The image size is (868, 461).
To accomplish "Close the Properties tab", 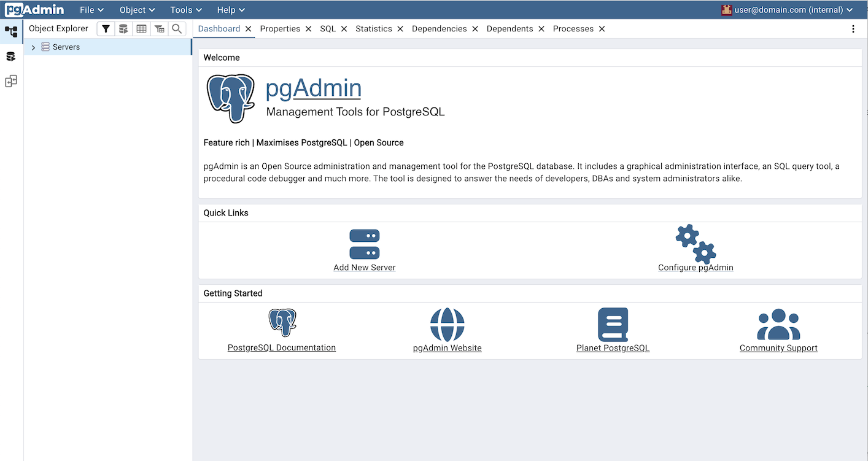I will click(x=308, y=29).
